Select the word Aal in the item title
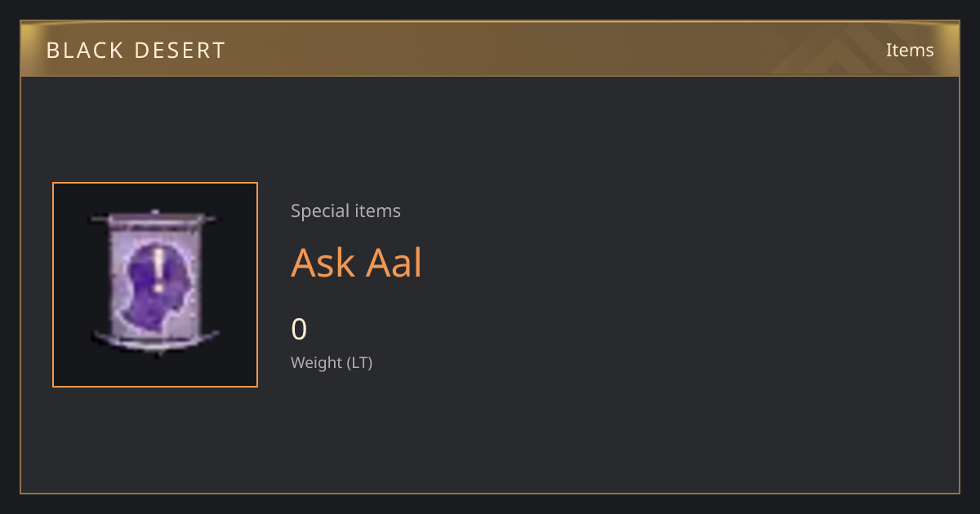 point(394,263)
